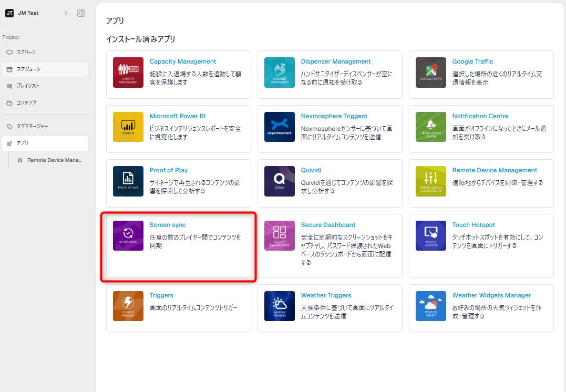
Task: Go to コンテンツ in sidebar
Action: pos(45,103)
